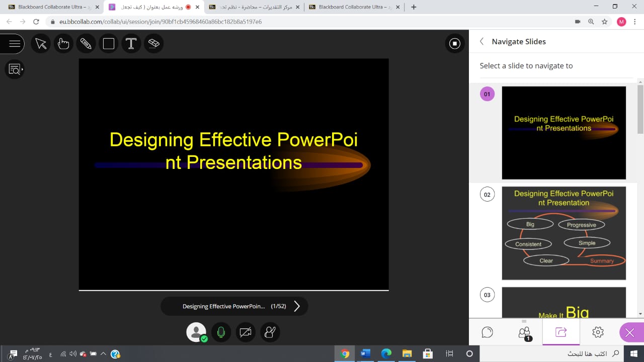
Task: Select the hand pan tool
Action: tap(63, 44)
